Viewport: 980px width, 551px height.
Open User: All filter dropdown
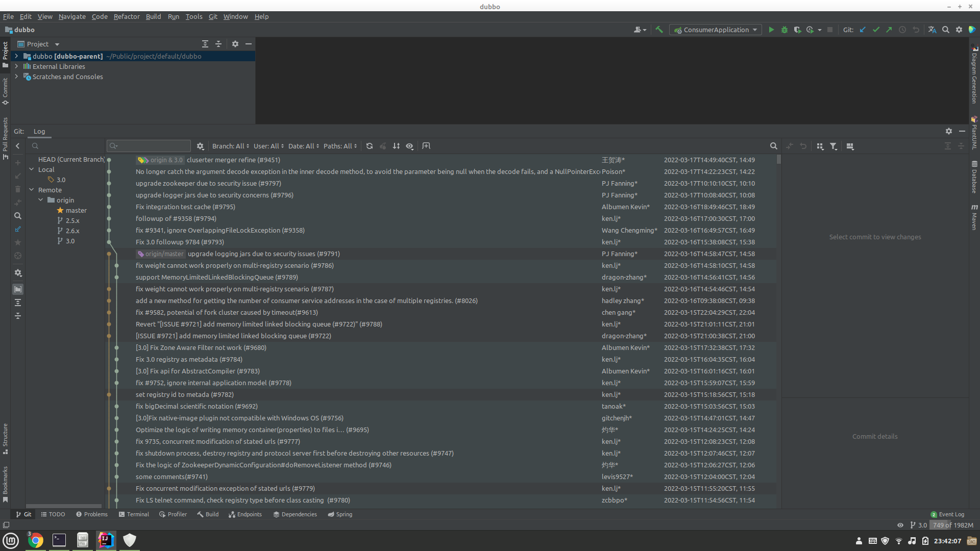[269, 146]
